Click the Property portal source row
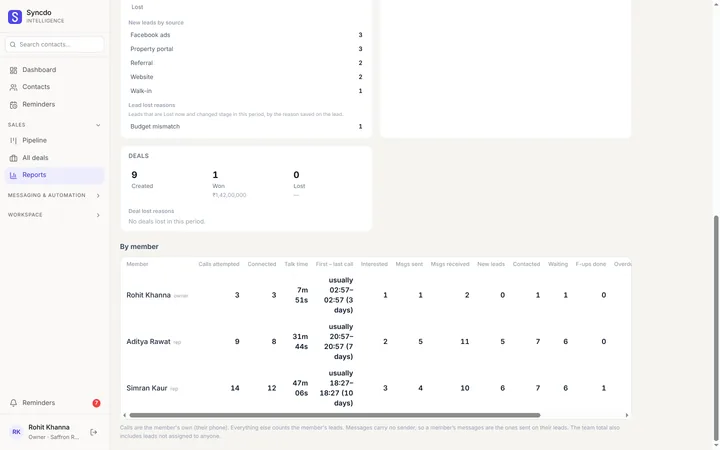 pyautogui.click(x=246, y=49)
